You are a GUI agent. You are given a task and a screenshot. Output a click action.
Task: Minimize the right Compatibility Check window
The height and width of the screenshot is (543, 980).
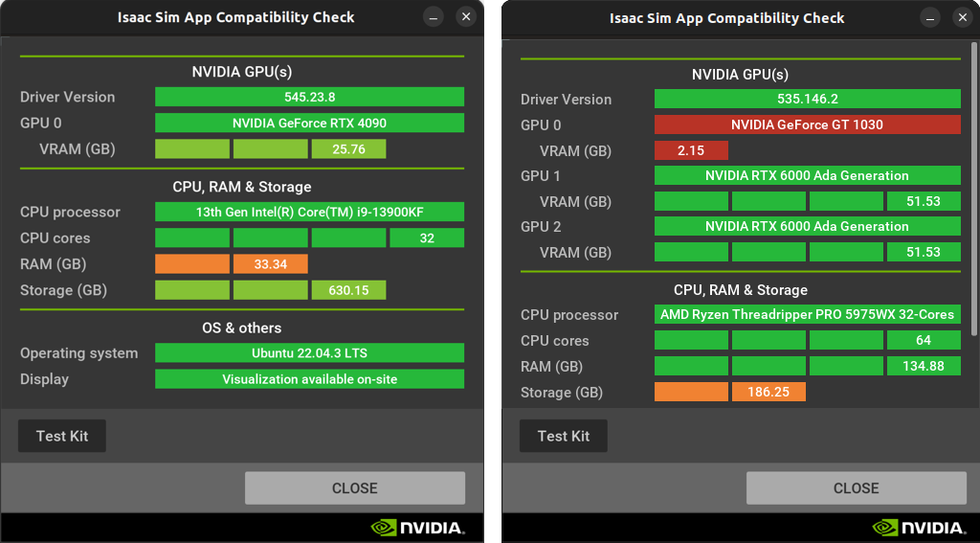click(931, 18)
